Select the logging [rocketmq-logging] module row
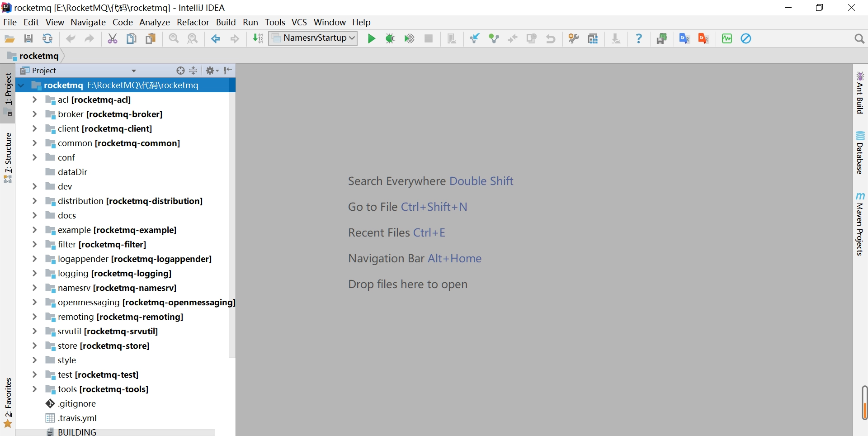This screenshot has width=868, height=436. [122, 273]
